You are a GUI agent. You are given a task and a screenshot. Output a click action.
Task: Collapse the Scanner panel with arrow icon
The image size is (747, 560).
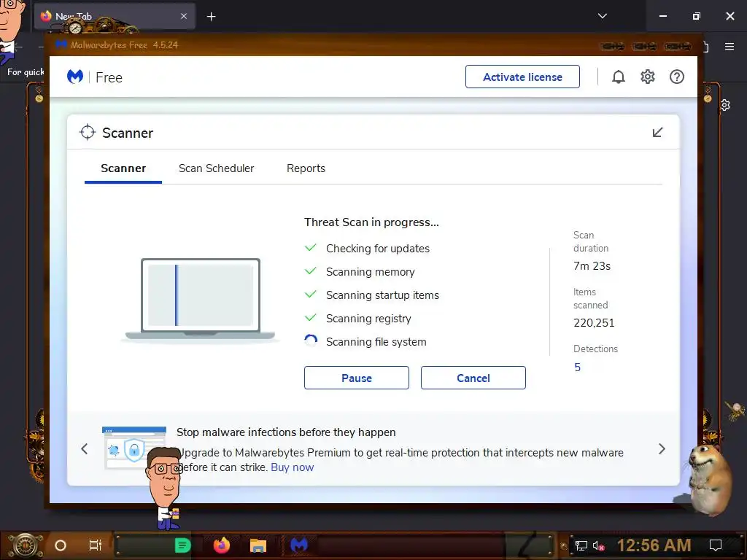[657, 133]
